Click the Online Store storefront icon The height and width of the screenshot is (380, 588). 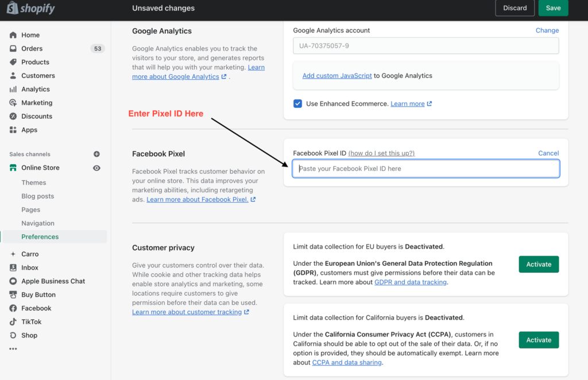[13, 168]
